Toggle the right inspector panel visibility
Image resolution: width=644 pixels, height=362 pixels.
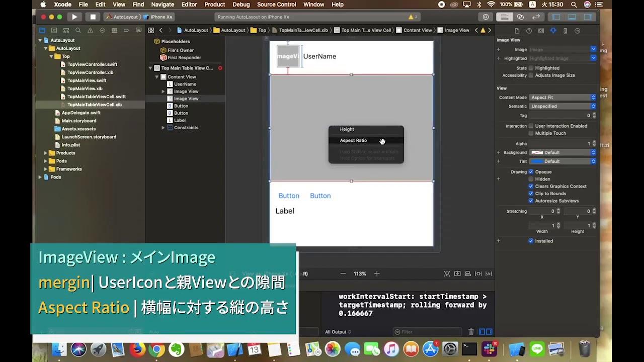tap(587, 17)
